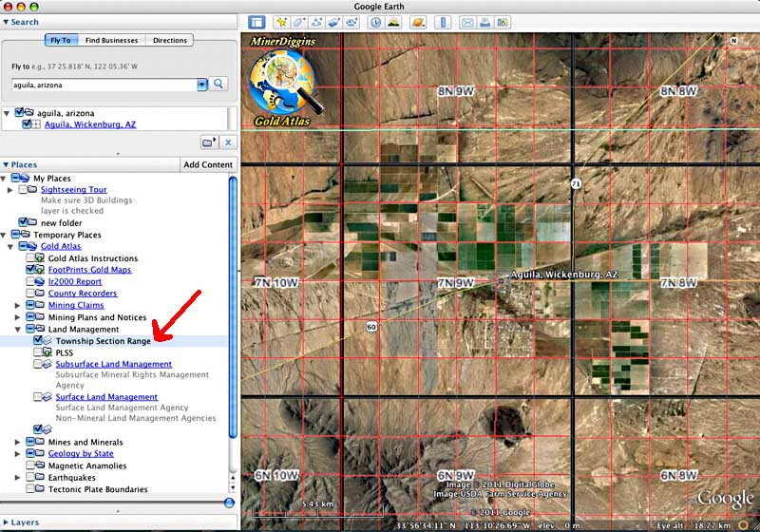Click the Add Content button
Viewport: 760px width, 532px height.
coord(208,164)
